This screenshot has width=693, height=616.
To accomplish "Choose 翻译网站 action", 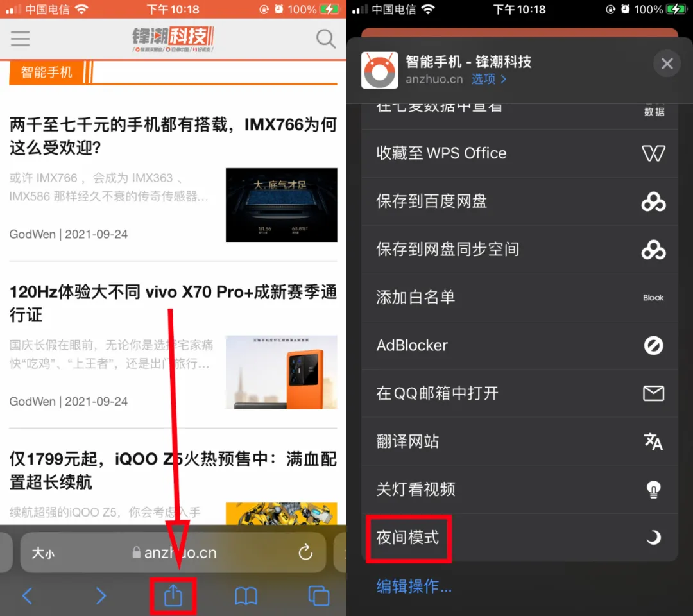I will click(x=519, y=441).
